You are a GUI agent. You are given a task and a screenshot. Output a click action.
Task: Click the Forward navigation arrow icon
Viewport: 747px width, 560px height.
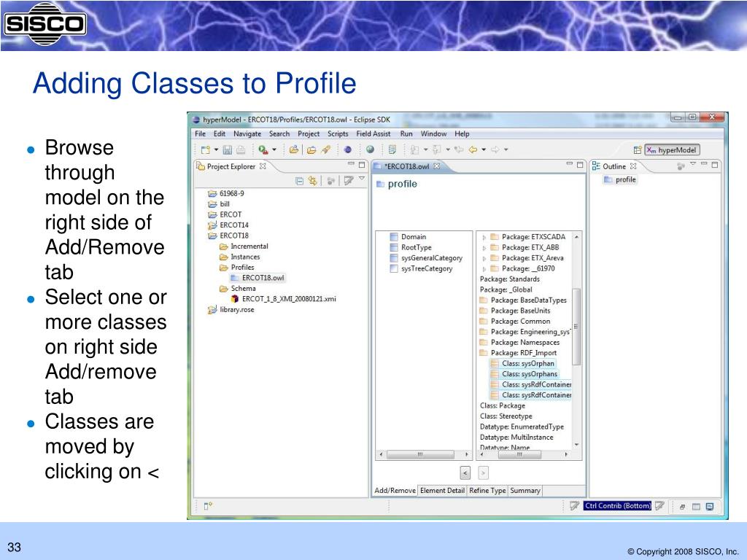(x=495, y=149)
